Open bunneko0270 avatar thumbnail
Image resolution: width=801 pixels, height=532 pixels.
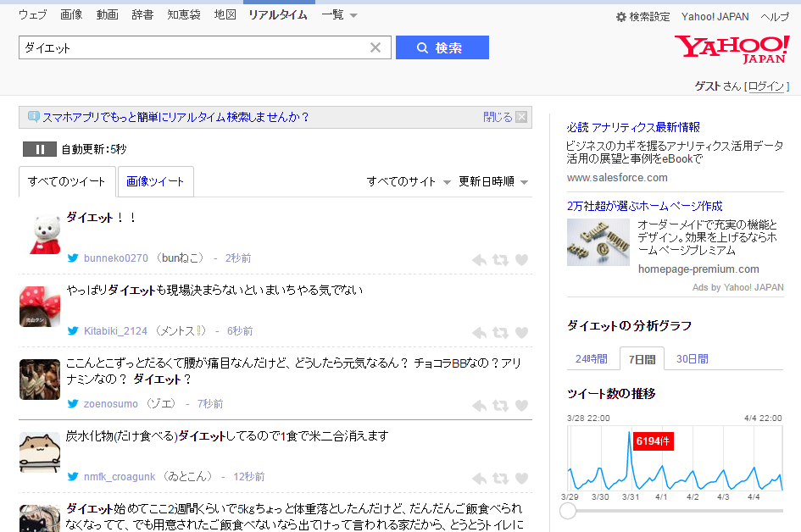[40, 234]
